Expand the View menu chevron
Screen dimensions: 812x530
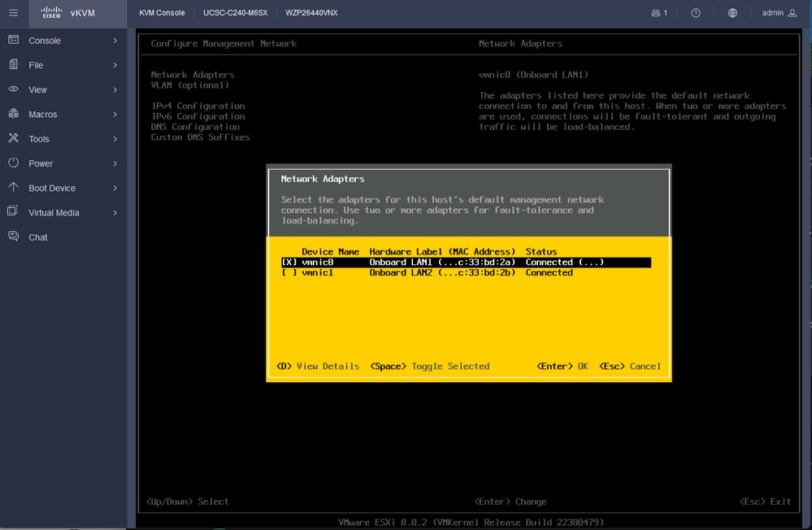click(115, 89)
